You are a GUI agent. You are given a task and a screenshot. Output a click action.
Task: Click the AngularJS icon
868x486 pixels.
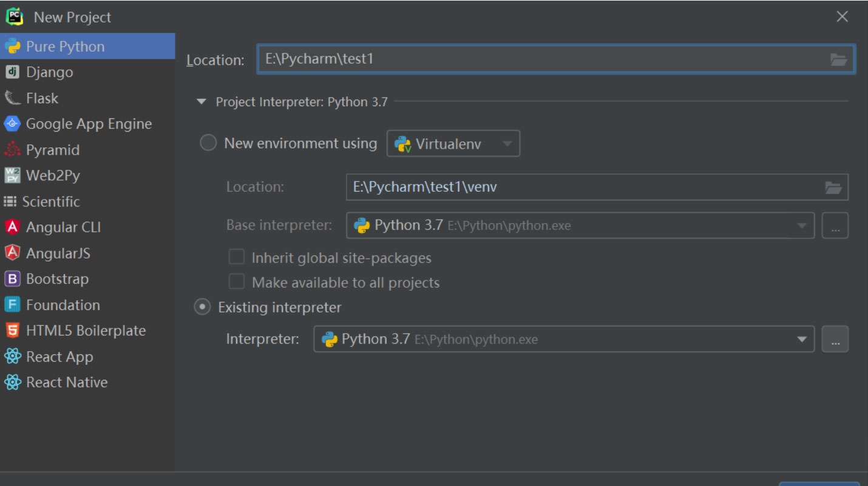point(12,253)
